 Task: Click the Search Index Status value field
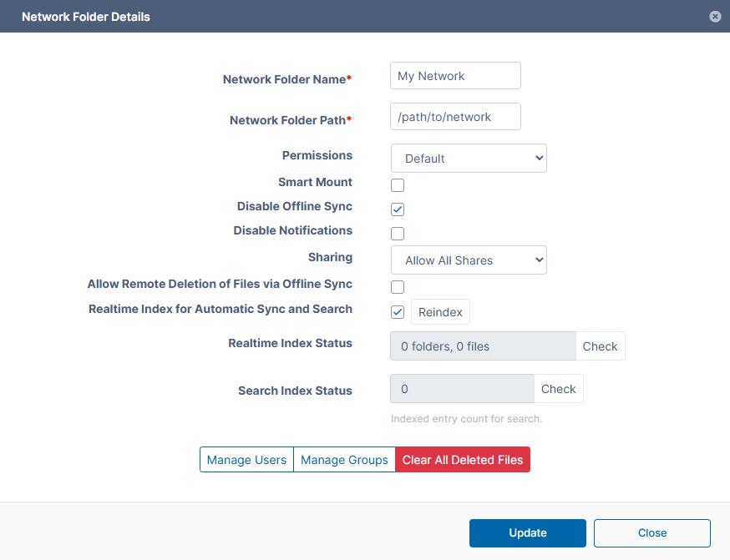(462, 389)
